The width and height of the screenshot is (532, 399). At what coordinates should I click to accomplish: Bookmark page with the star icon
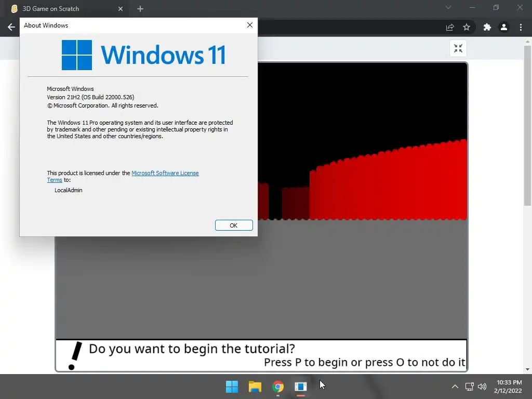(x=467, y=27)
